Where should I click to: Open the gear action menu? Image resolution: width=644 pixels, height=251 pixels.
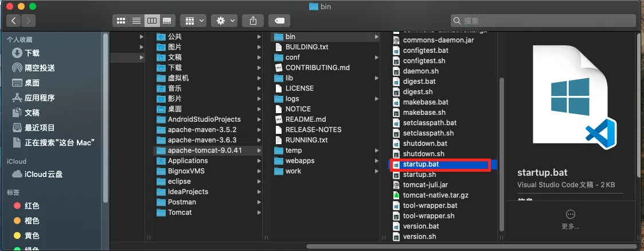[x=224, y=21]
